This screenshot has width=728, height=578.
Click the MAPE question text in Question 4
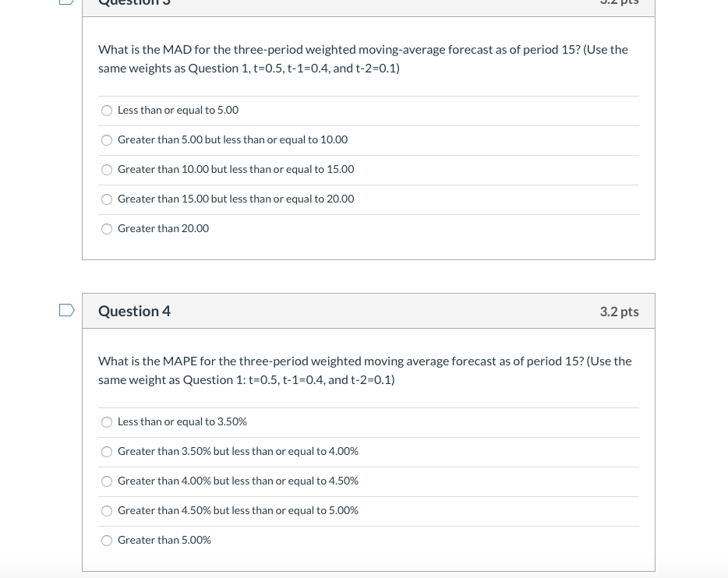(365, 370)
